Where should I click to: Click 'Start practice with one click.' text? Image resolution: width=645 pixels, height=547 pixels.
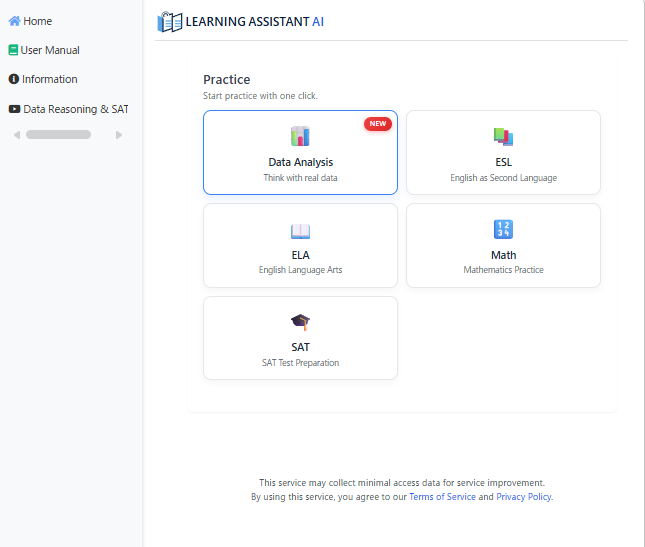tap(260, 96)
